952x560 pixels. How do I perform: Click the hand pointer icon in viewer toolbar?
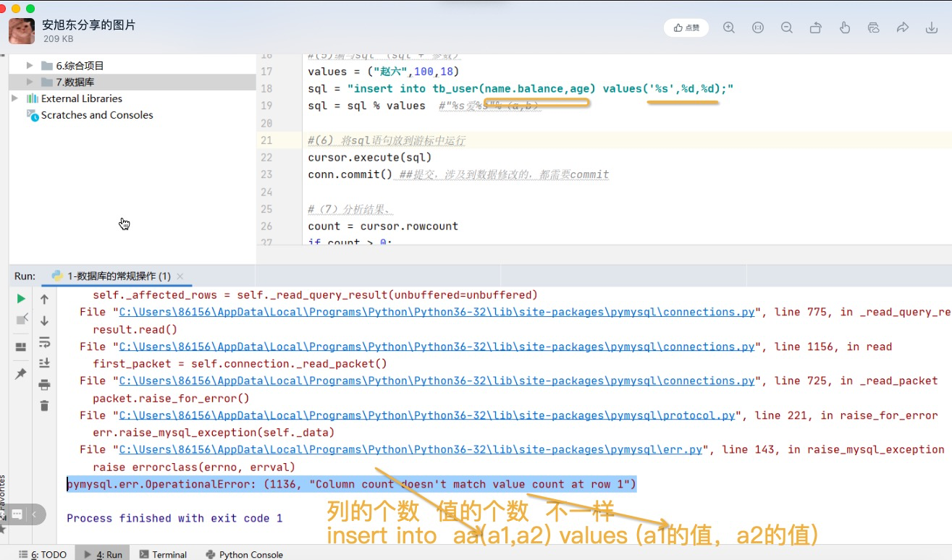[x=845, y=28]
